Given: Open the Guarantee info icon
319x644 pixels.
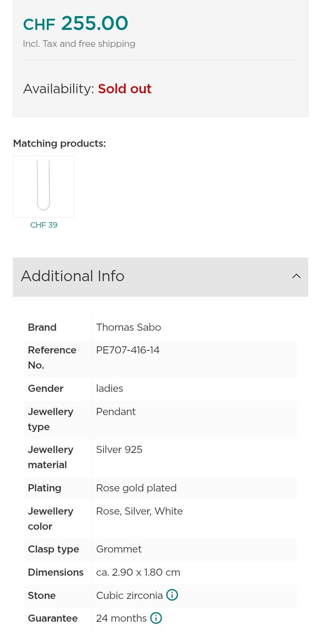Looking at the screenshot, I should [x=156, y=618].
